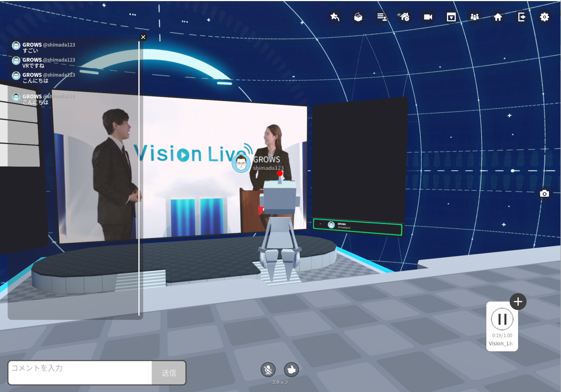Go to home via house icon

pos(498,17)
